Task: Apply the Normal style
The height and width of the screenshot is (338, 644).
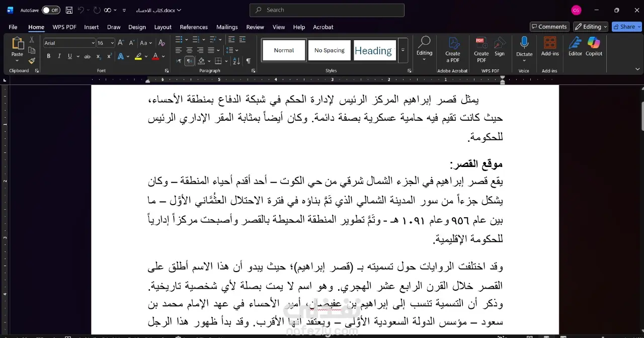Action: tap(284, 50)
